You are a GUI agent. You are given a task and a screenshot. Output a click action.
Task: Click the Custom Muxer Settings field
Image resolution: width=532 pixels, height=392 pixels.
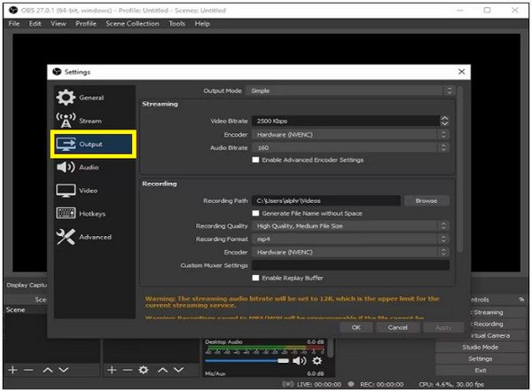pyautogui.click(x=350, y=265)
